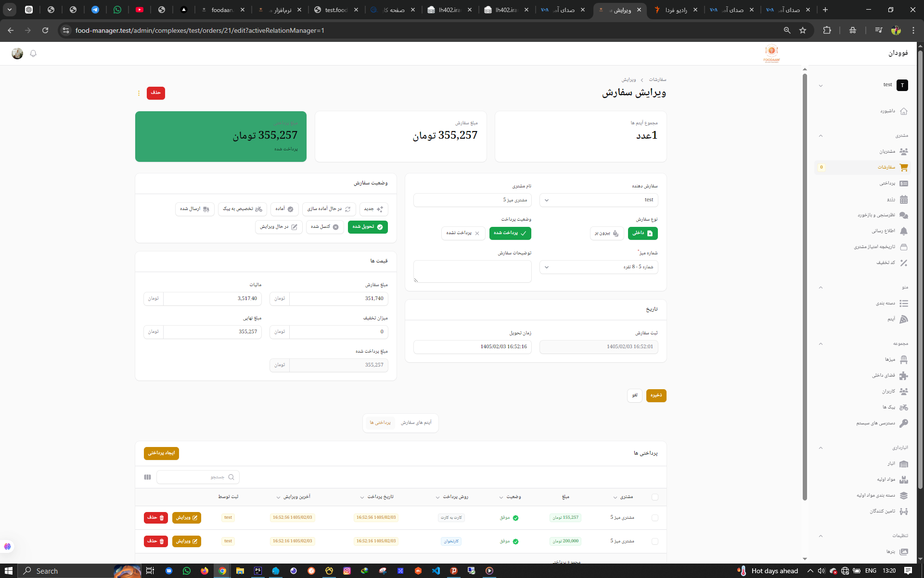
Task: Open سفارشات cart icon in sidebar
Action: [904, 167]
